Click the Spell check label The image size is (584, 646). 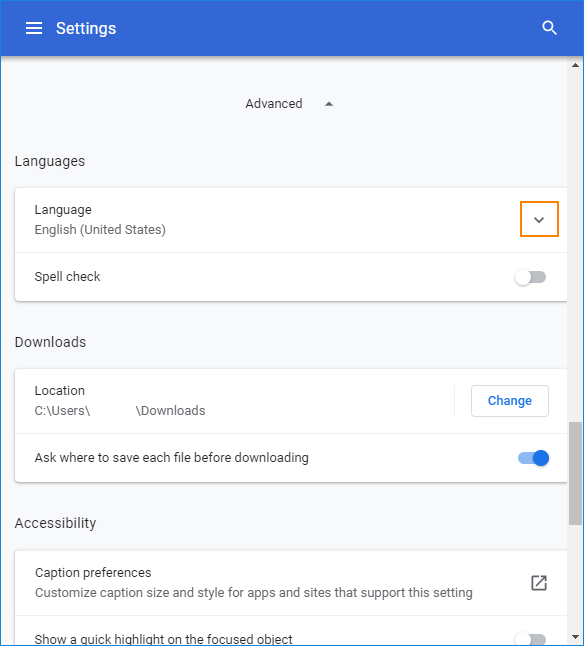[68, 276]
